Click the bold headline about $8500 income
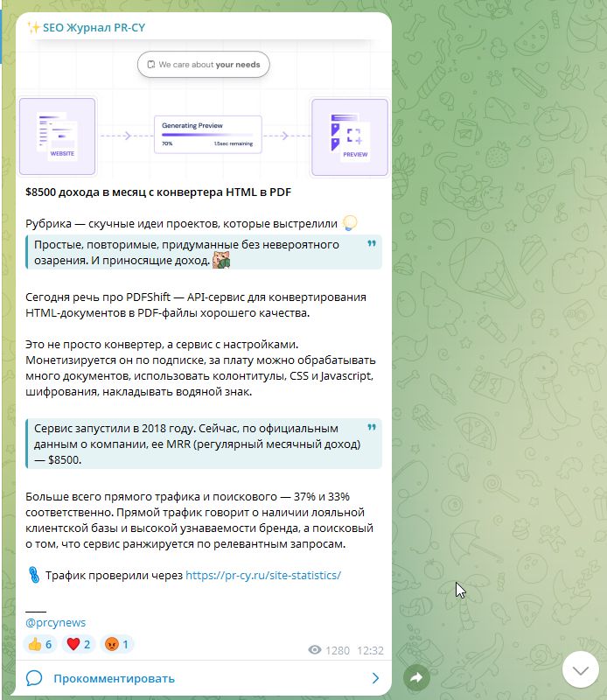This screenshot has width=607, height=700. click(158, 192)
